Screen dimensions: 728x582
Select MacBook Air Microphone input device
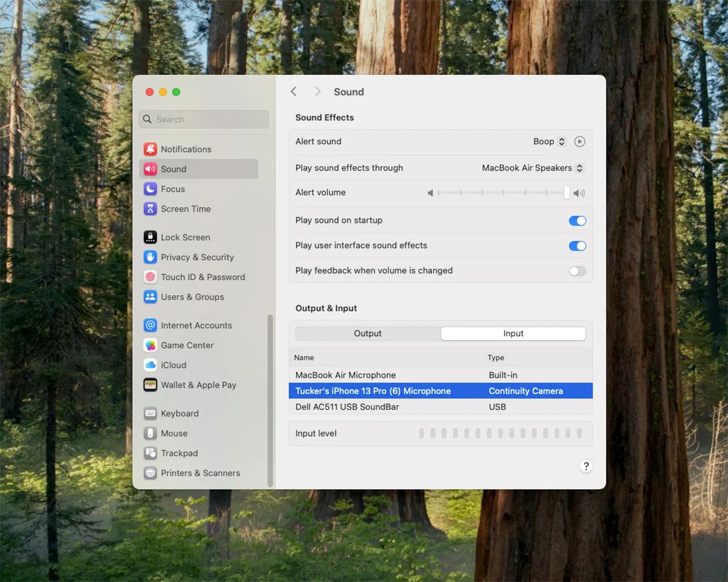(440, 375)
